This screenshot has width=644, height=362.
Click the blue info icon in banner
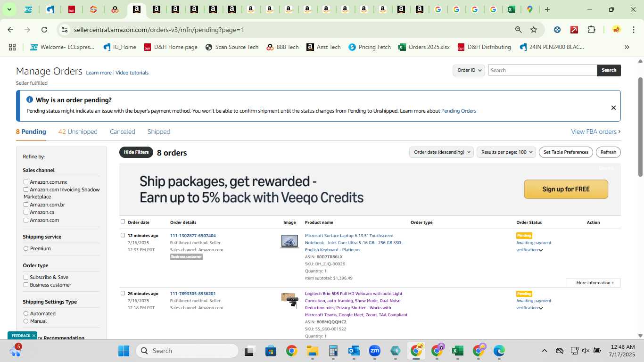30,100
